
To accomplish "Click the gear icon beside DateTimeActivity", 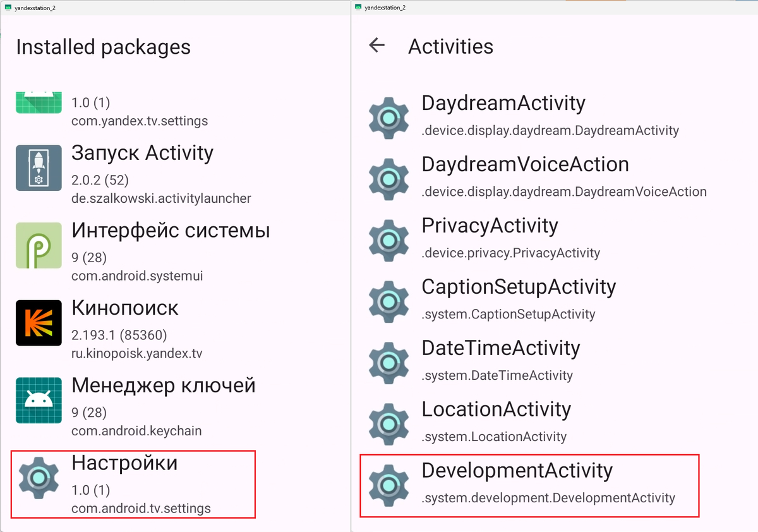I will tap(389, 362).
